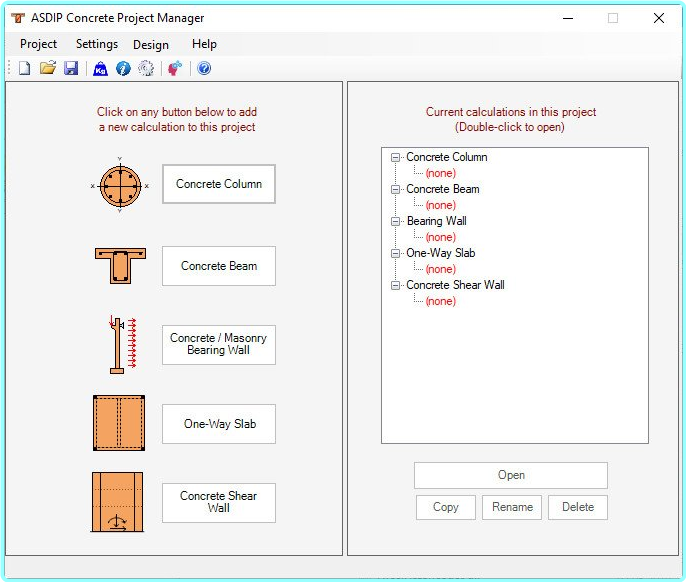Screen dimensions: 686x582
Task: Save the project with the floppy disk icon
Action: pyautogui.click(x=71, y=68)
